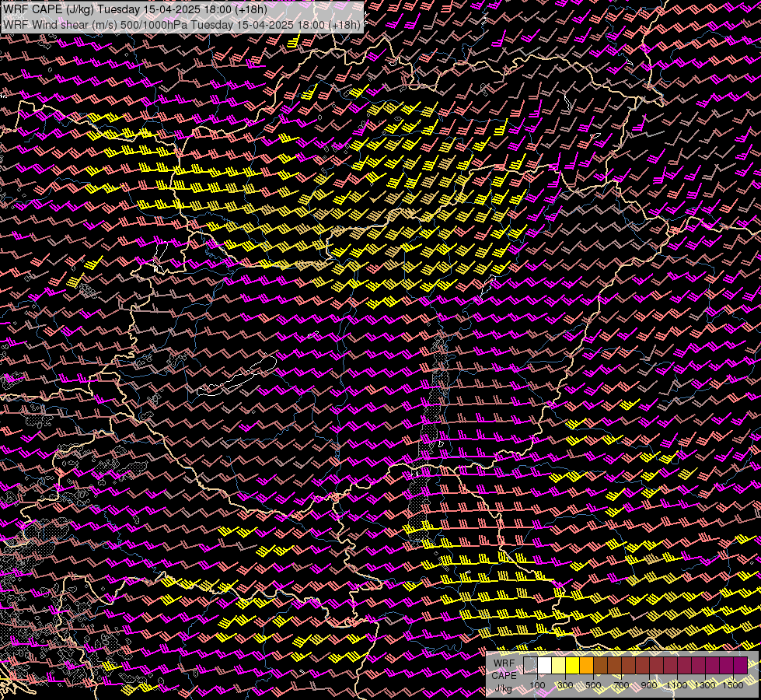761x700 pixels.
Task: Click the legend value 500
Action: [x=593, y=685]
